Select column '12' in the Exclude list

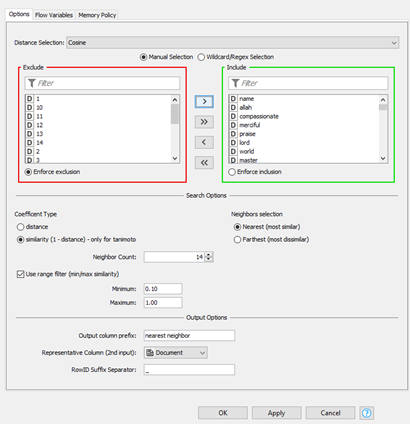point(98,125)
